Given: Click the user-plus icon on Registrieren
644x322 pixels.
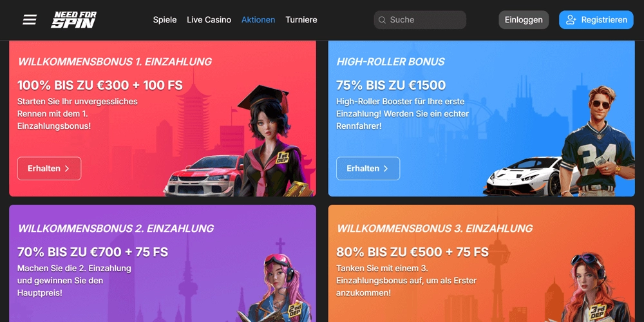Looking at the screenshot, I should 571,20.
